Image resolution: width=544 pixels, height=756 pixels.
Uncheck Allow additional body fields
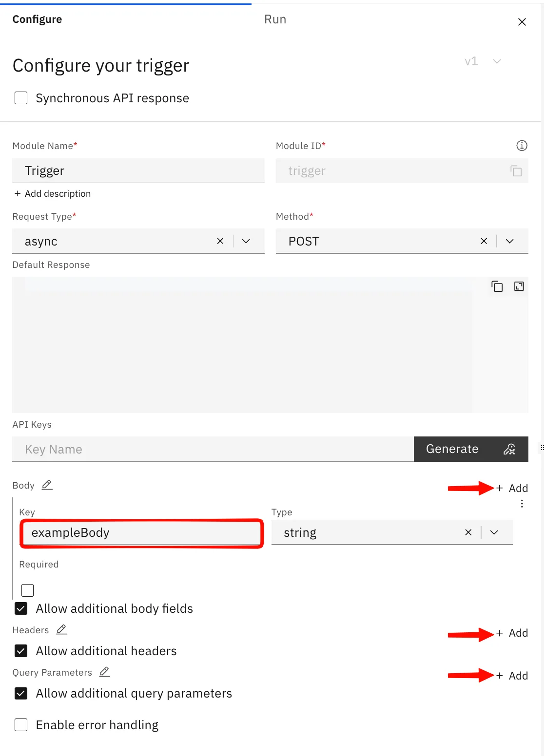pyautogui.click(x=21, y=608)
